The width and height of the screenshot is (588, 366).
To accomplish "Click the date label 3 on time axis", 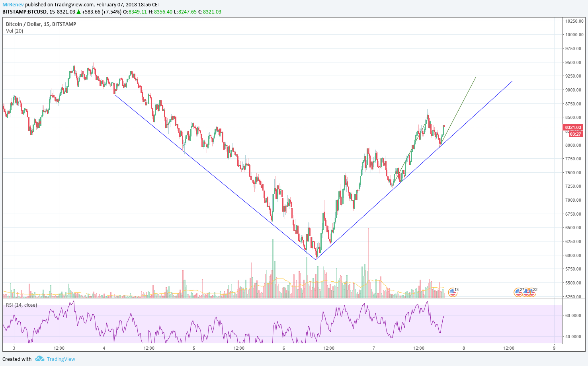I will pos(14,348).
